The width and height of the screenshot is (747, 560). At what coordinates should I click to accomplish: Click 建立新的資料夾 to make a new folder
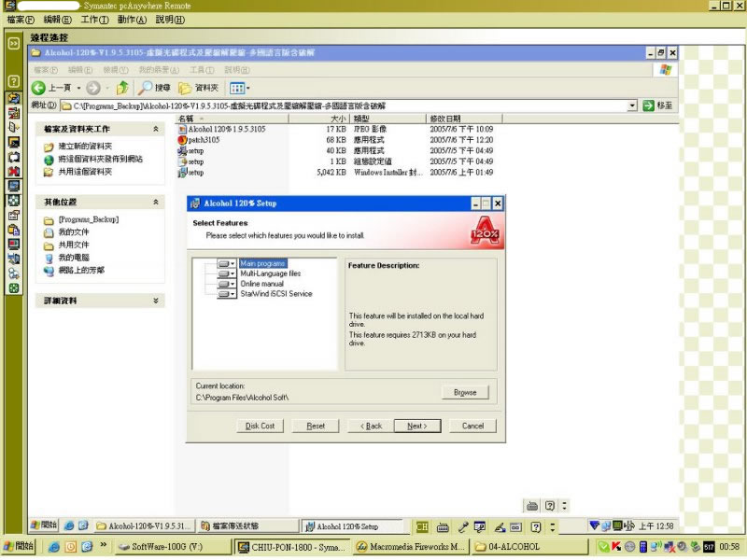click(x=85, y=147)
